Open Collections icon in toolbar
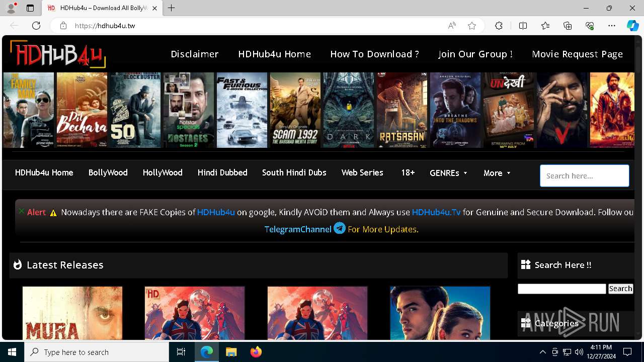This screenshot has height=362, width=644. coord(568,26)
